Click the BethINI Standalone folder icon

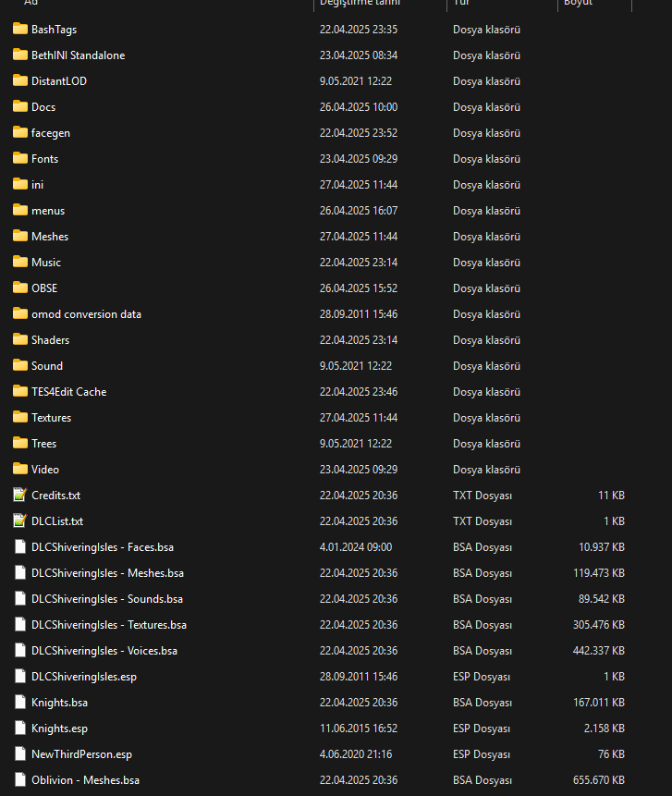[x=20, y=55]
